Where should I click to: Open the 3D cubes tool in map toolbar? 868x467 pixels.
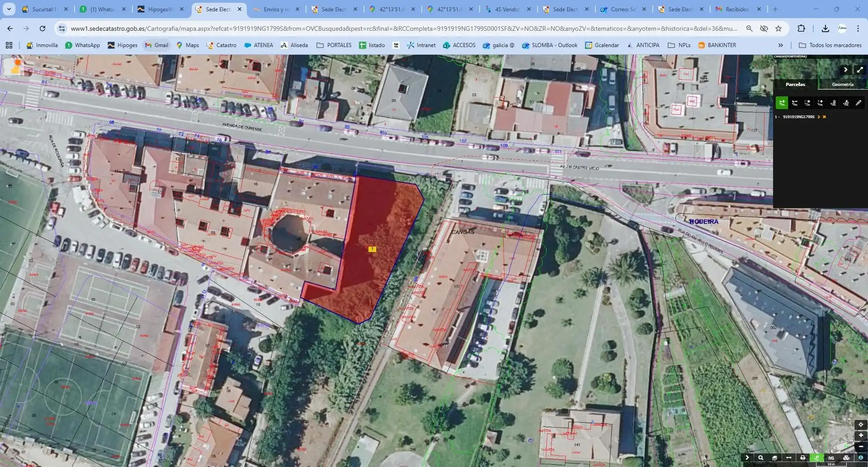pyautogui.click(x=846, y=458)
